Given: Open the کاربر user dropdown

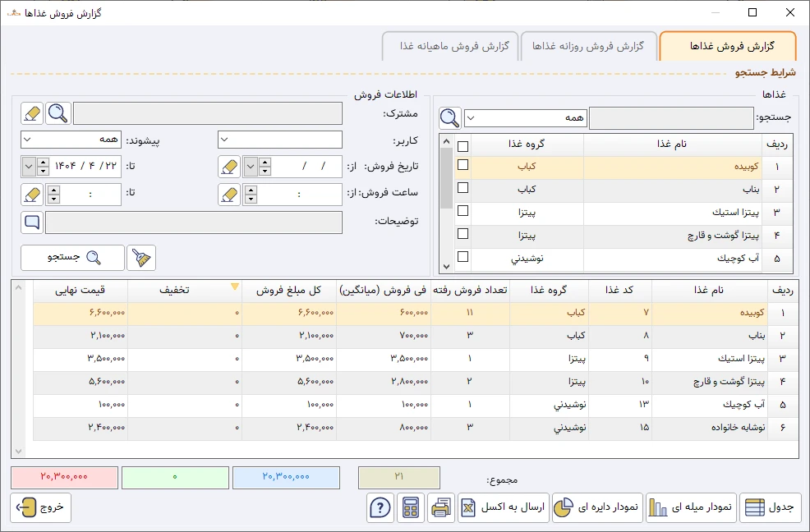Looking at the screenshot, I should click(280, 140).
